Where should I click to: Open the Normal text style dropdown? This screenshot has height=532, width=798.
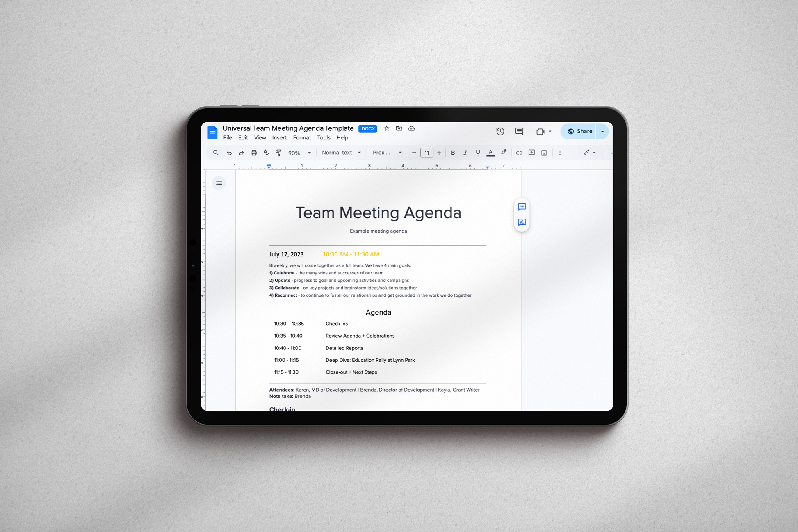click(x=341, y=153)
